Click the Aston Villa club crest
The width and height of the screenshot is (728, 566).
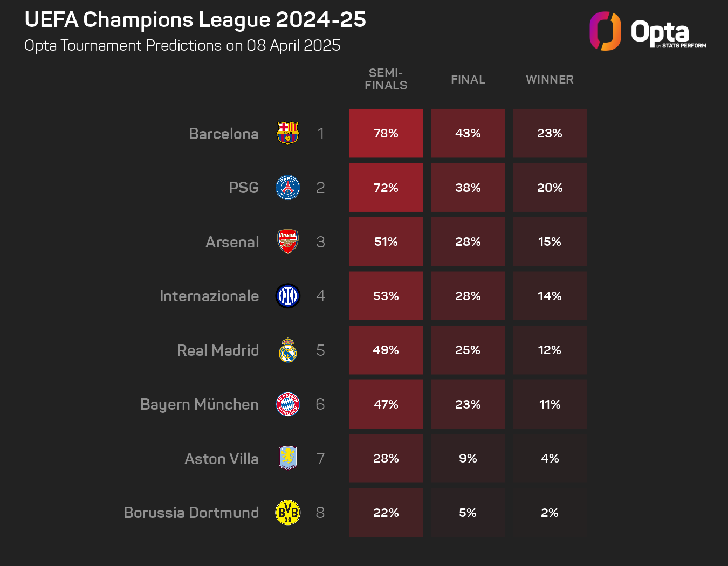point(287,458)
